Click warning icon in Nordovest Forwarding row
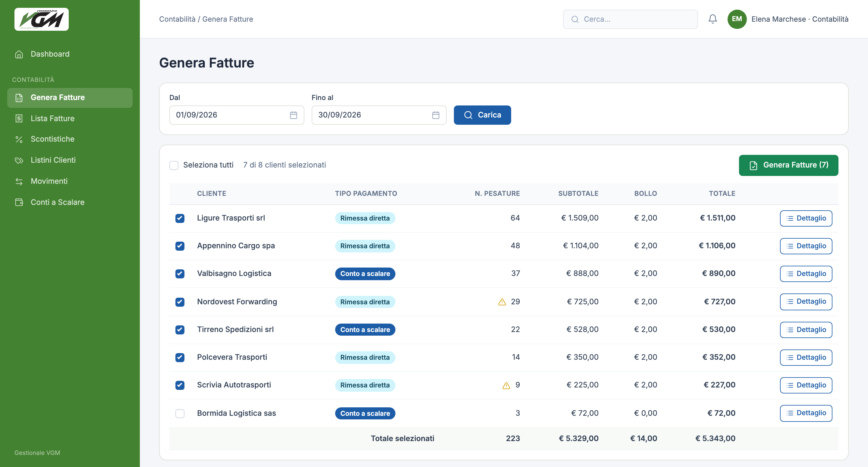The image size is (868, 467). click(502, 302)
